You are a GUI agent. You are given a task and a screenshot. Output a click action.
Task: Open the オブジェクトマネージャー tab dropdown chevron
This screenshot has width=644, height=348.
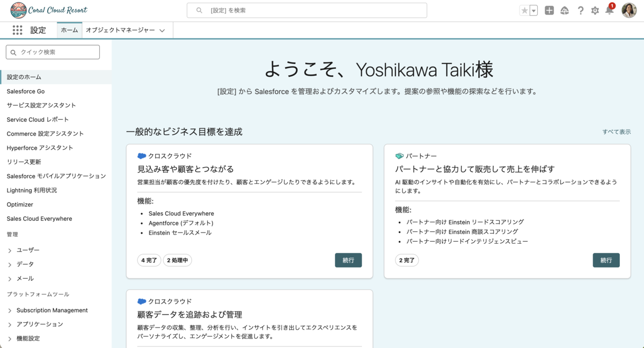coord(162,31)
